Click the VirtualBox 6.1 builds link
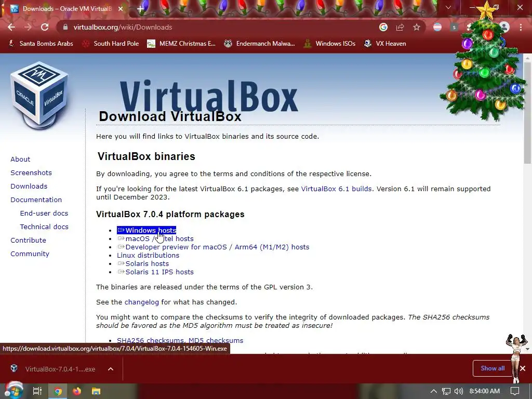Screen dimensions: 532x399 click(336, 189)
